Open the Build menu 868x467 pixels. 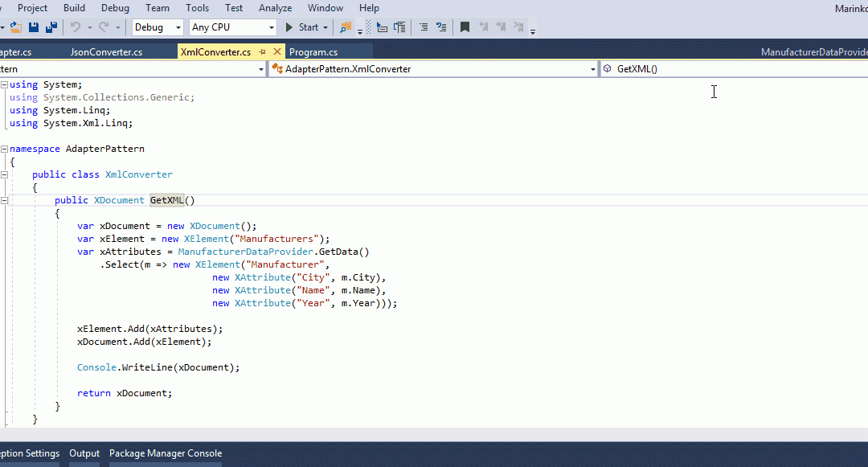[x=74, y=8]
